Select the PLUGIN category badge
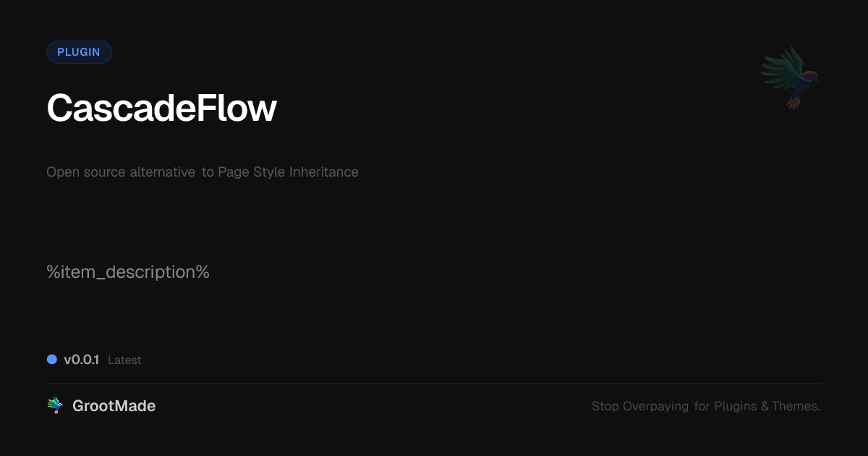The image size is (868, 456). [x=79, y=52]
